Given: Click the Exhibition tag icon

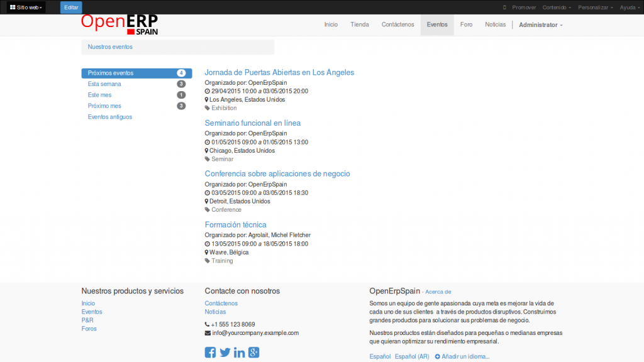Looking at the screenshot, I should pyautogui.click(x=208, y=108).
